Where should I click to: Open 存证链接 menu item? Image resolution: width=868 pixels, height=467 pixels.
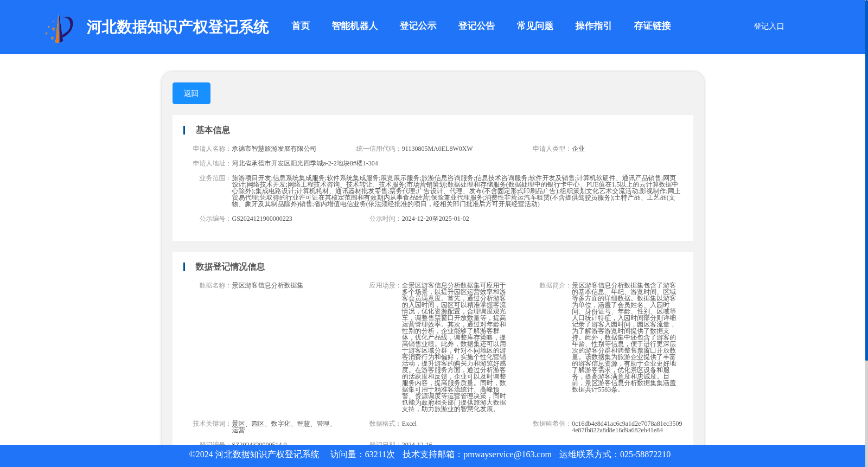point(652,26)
